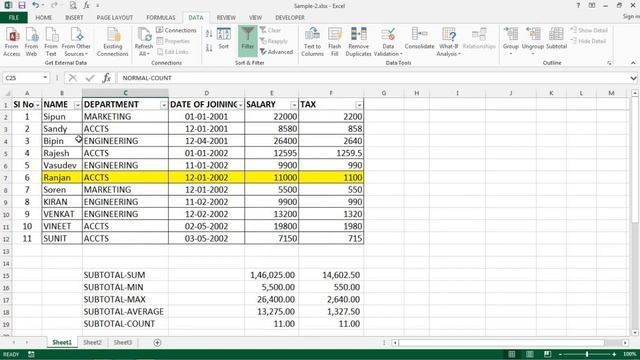The image size is (640, 360).
Task: Open the DEPARTMENT filter dropdown
Action: [164, 105]
